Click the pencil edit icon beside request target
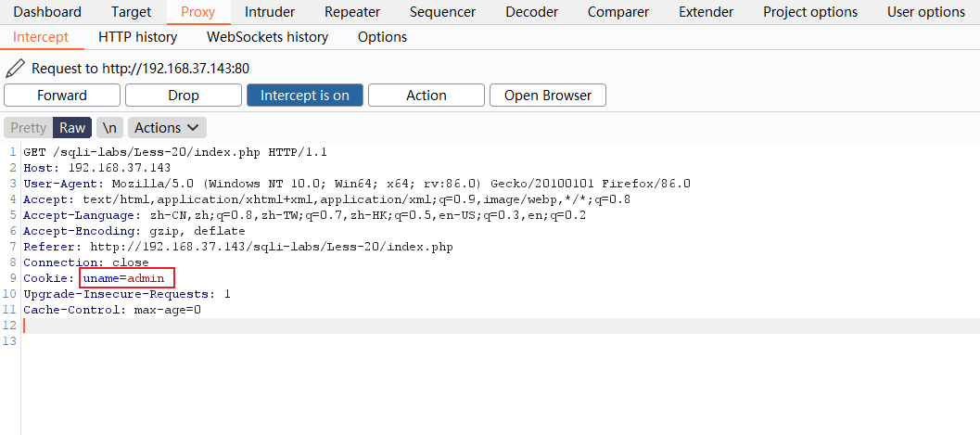 click(x=15, y=68)
